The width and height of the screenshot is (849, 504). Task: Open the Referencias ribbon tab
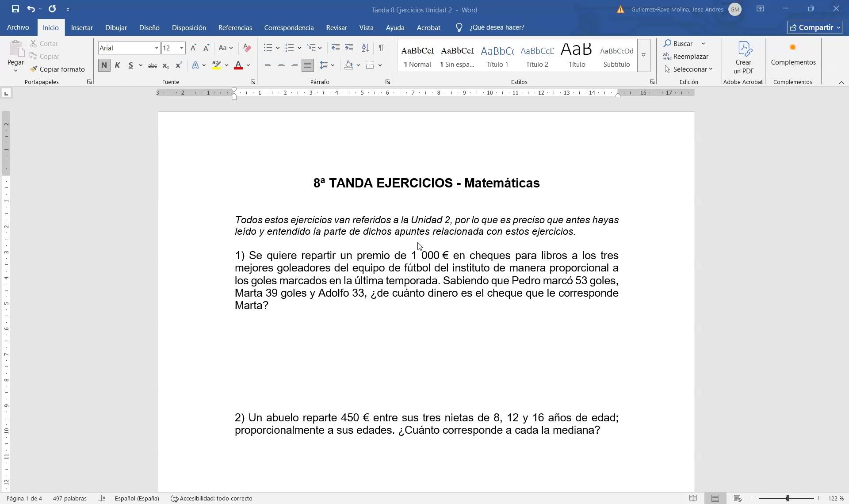pyautogui.click(x=235, y=27)
